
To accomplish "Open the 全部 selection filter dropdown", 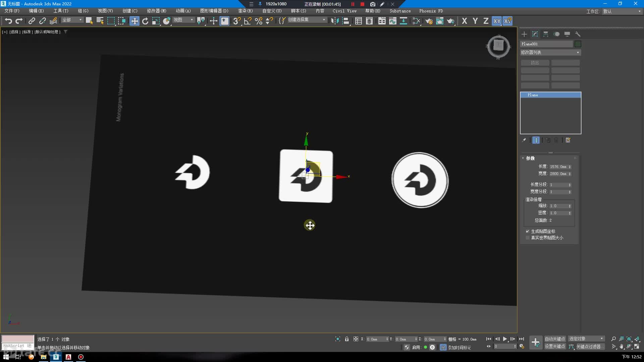I will (72, 20).
